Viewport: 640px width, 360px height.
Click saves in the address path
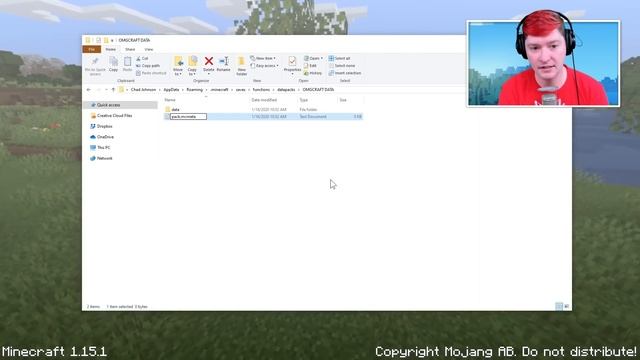click(240, 89)
